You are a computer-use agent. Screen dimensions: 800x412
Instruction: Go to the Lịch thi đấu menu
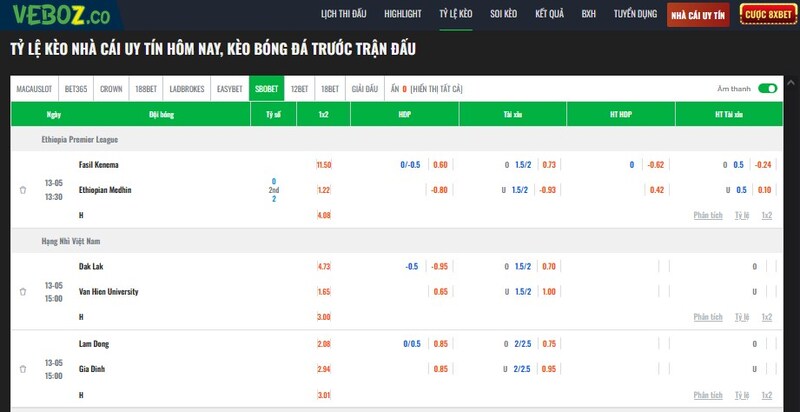point(343,14)
